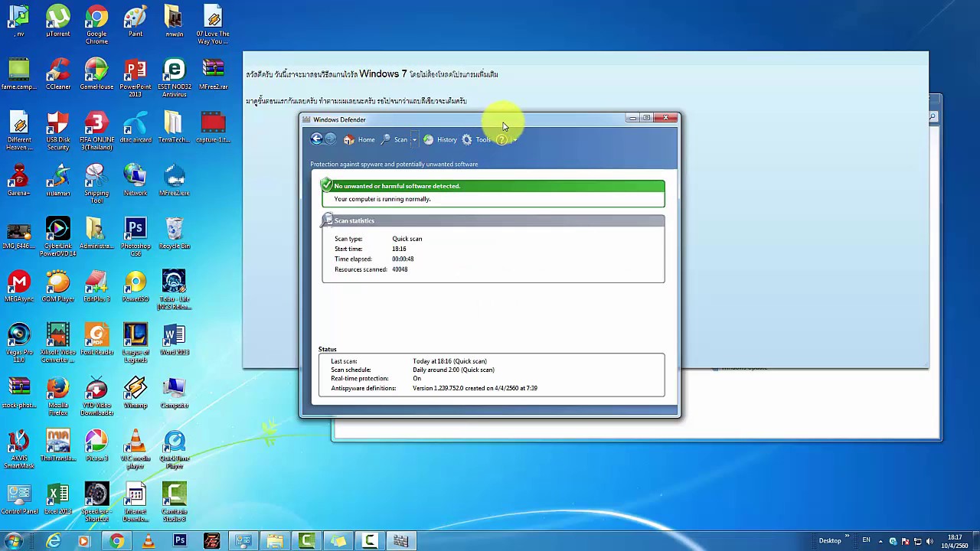
Task: Select ESET NOD32 Antivirus desktop icon
Action: [174, 78]
